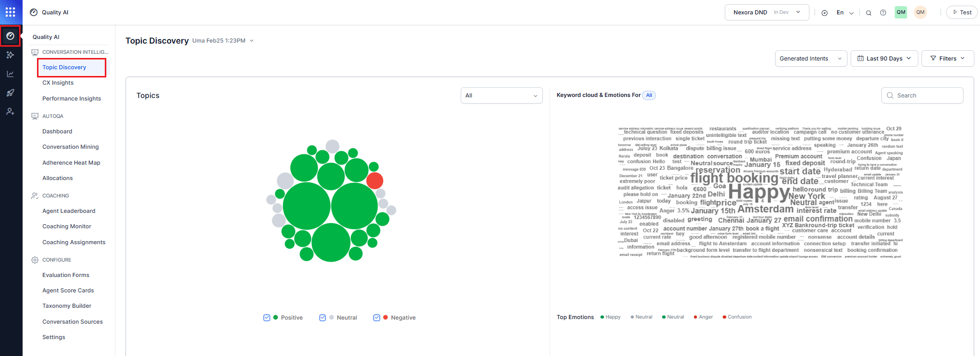Screen dimensions: 980x356
Task: Click the orange QM profile avatar
Action: 920,12
